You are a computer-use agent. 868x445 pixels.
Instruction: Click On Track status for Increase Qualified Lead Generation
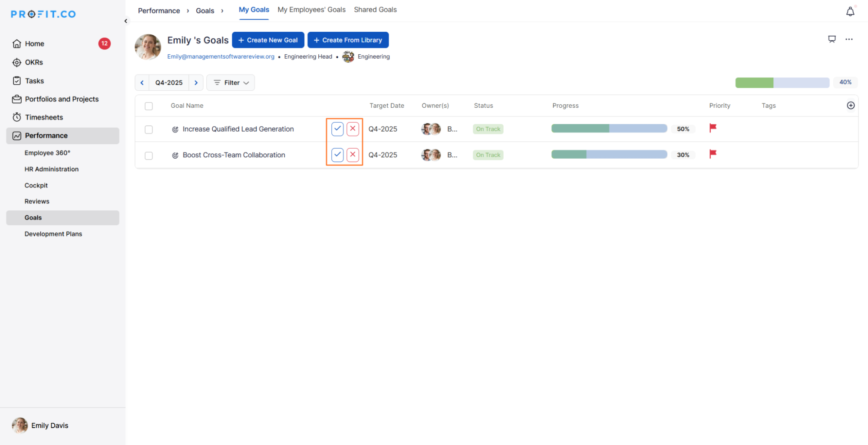click(488, 129)
